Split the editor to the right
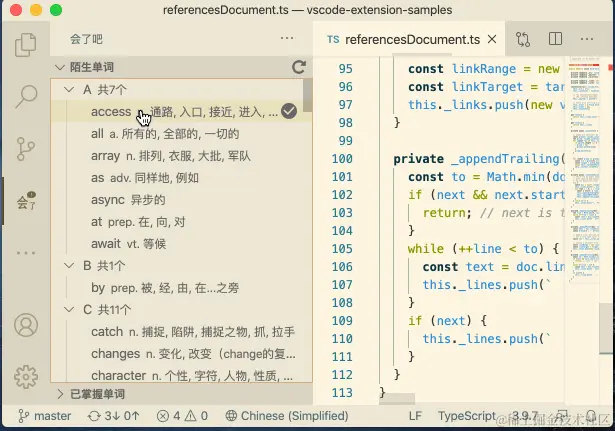Screen dimensions: 615x431 click(x=555, y=39)
